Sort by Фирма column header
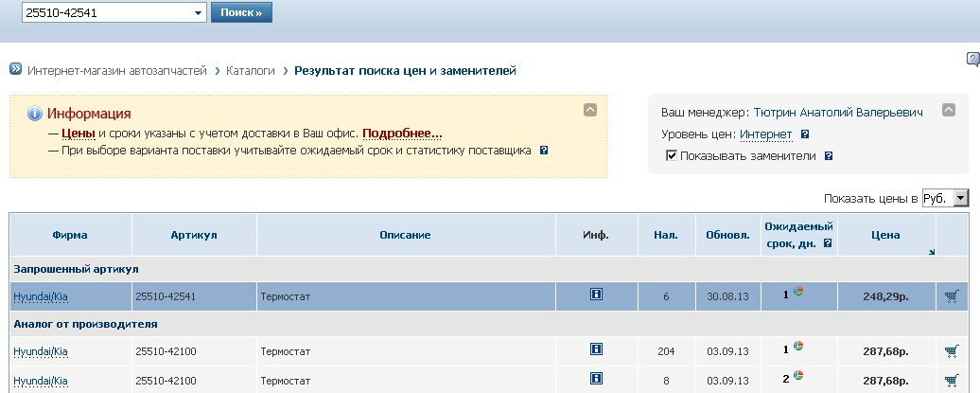The width and height of the screenshot is (980, 393). point(70,235)
